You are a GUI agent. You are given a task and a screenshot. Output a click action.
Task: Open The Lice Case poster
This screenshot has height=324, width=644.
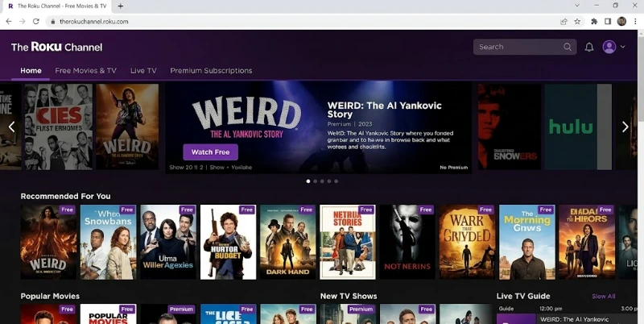coord(228,314)
